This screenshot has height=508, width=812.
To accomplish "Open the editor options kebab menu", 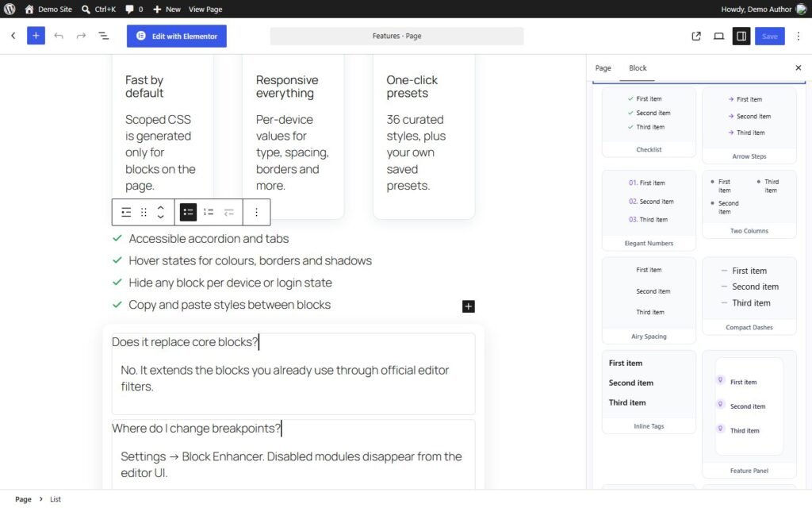I will click(x=798, y=36).
